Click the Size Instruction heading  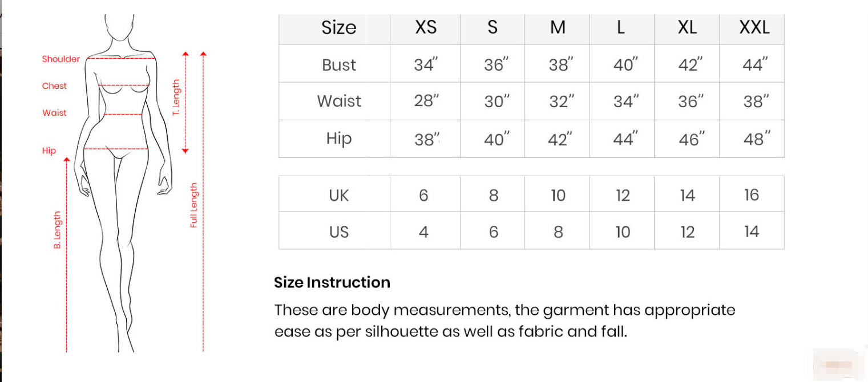click(332, 282)
